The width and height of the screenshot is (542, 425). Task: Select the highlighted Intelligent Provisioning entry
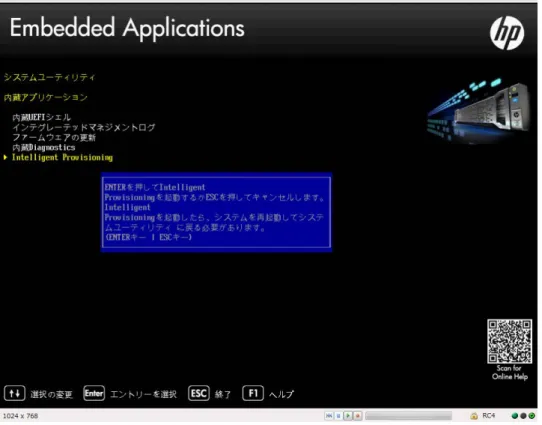coord(63,158)
